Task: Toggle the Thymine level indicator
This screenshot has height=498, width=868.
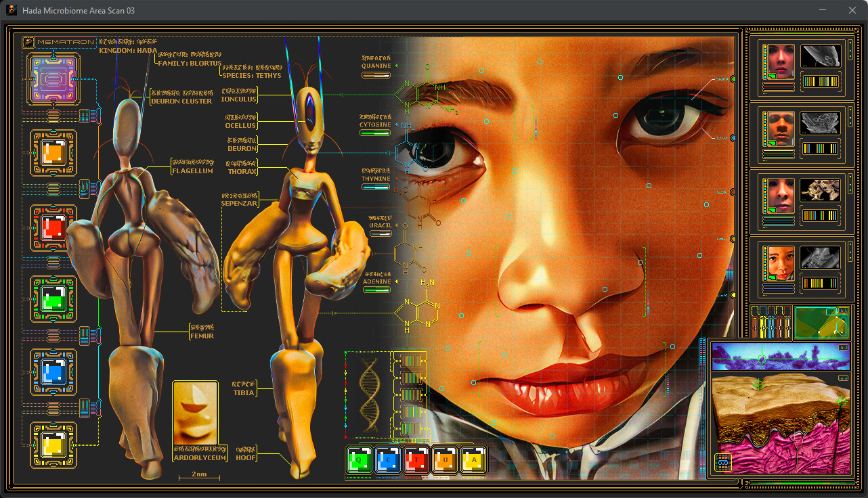Action: point(376,186)
